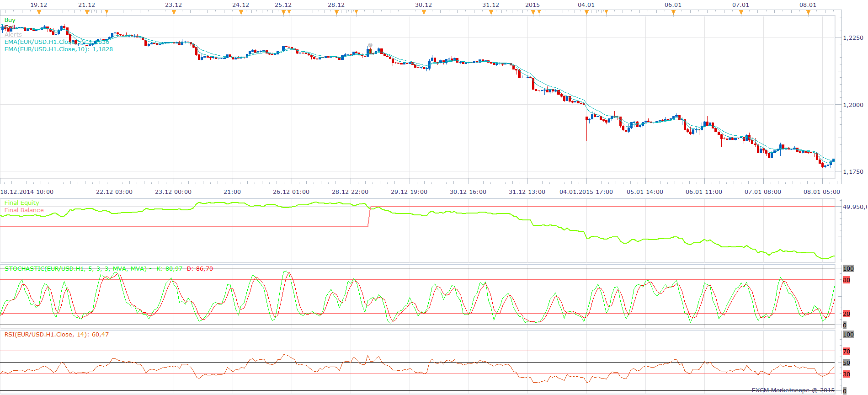
Task: Click the grey trade marker circle labeled 2
Action: point(370,45)
